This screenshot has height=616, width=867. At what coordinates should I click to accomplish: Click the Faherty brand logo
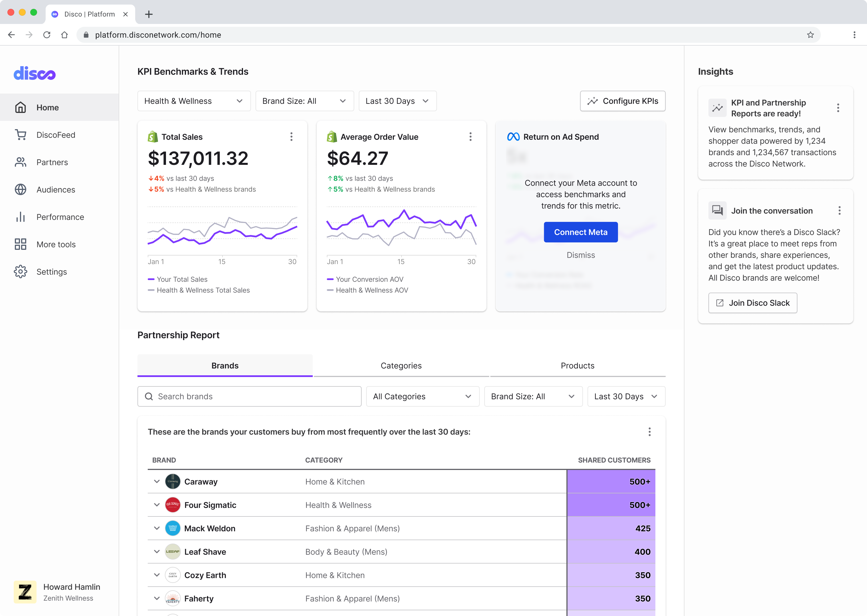point(173,599)
